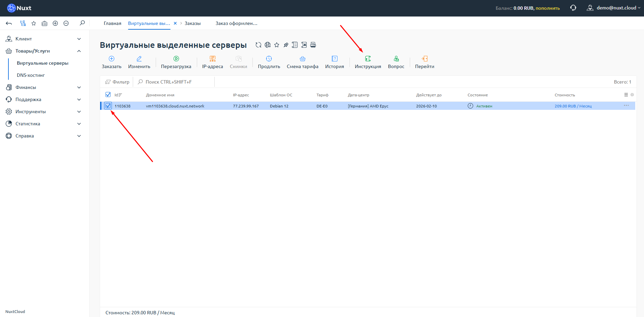Open support headset icon in the top bar
The height and width of the screenshot is (317, 644).
pos(573,8)
